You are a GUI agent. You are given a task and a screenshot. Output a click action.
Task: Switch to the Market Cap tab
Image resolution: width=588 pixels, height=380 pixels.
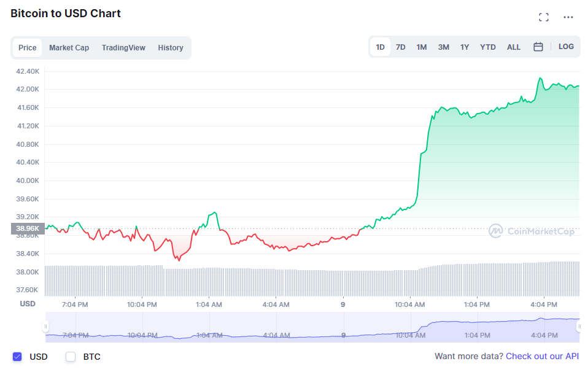point(69,47)
